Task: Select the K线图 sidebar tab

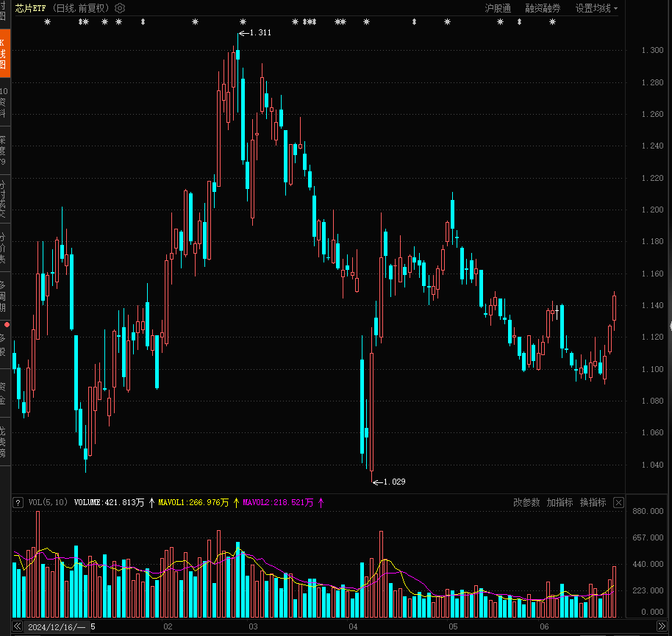Action: (x=4, y=54)
